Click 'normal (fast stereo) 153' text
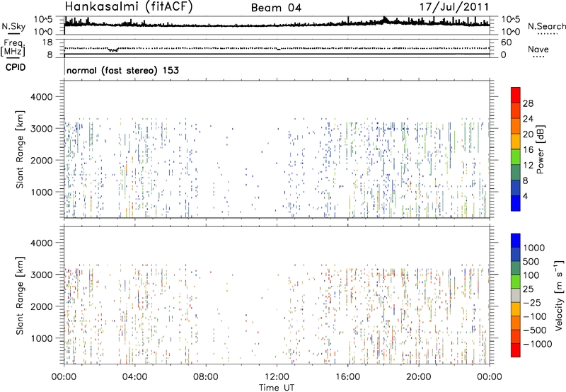Viewport: 566px width, 392px height. [x=122, y=70]
